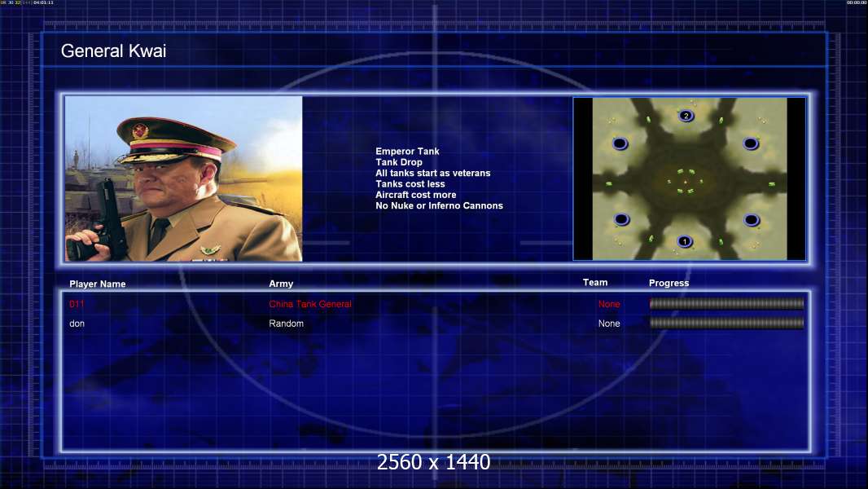Click the "Aircraft cost more" line
Image resolution: width=868 pixels, height=489 pixels.
[x=416, y=195]
